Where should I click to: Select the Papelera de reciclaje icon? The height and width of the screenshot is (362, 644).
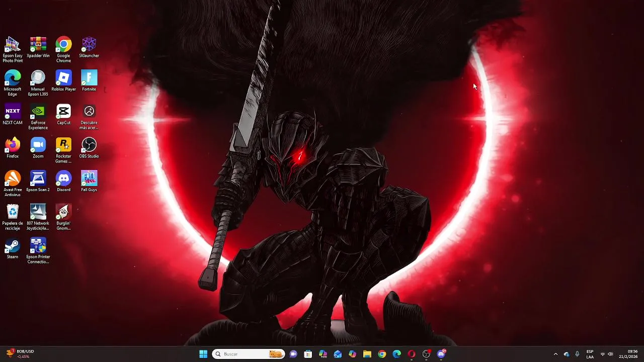pyautogui.click(x=13, y=218)
